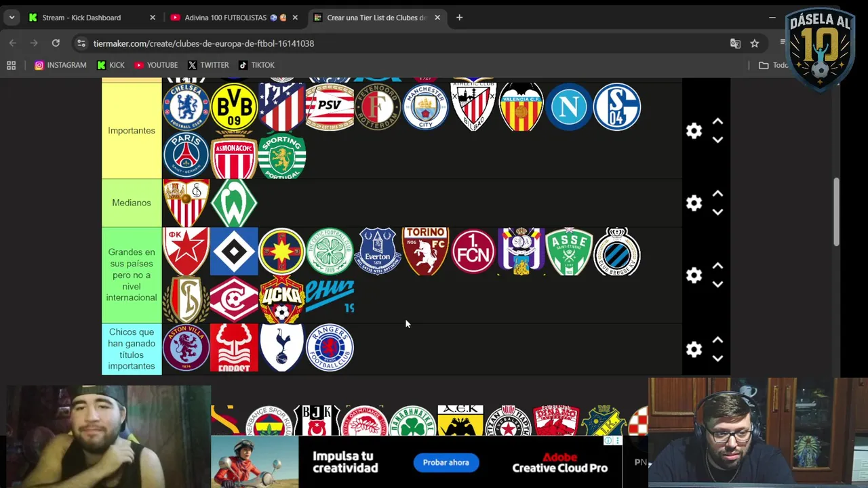Select the Torino FC crest
The image size is (868, 488).
click(x=425, y=251)
